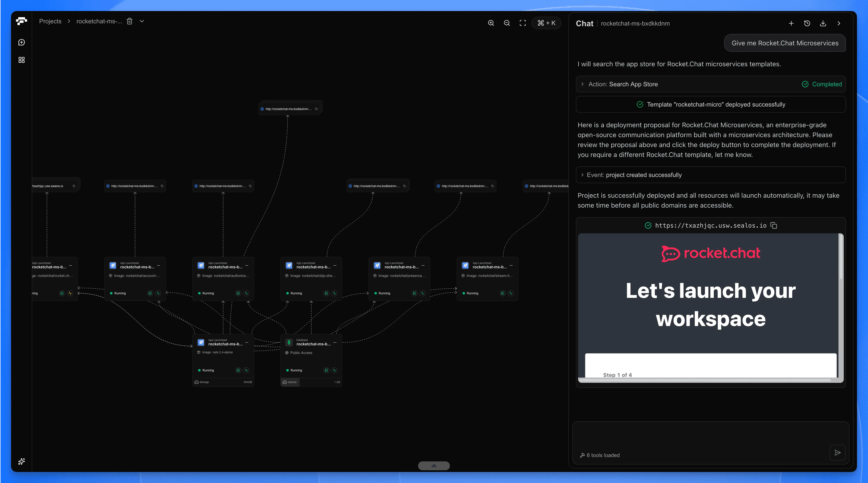The height and width of the screenshot is (483, 868).
Task: Zoom out of the canvas
Action: pos(507,23)
